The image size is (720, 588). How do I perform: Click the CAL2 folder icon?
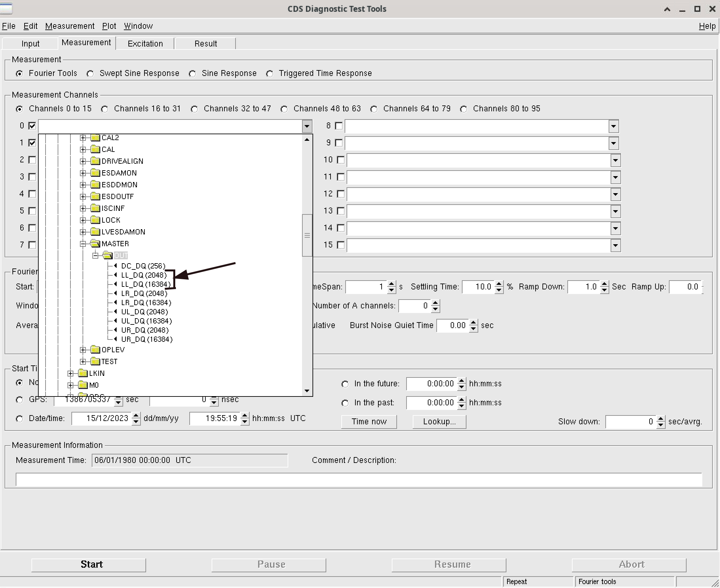click(95, 138)
